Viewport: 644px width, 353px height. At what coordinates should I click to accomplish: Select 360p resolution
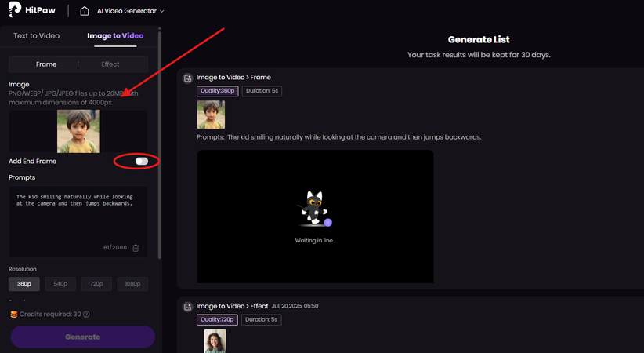point(24,284)
